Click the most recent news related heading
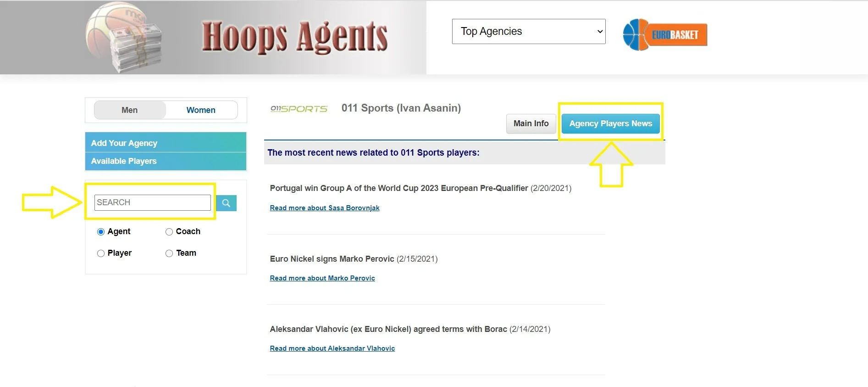The height and width of the screenshot is (387, 868). click(373, 152)
